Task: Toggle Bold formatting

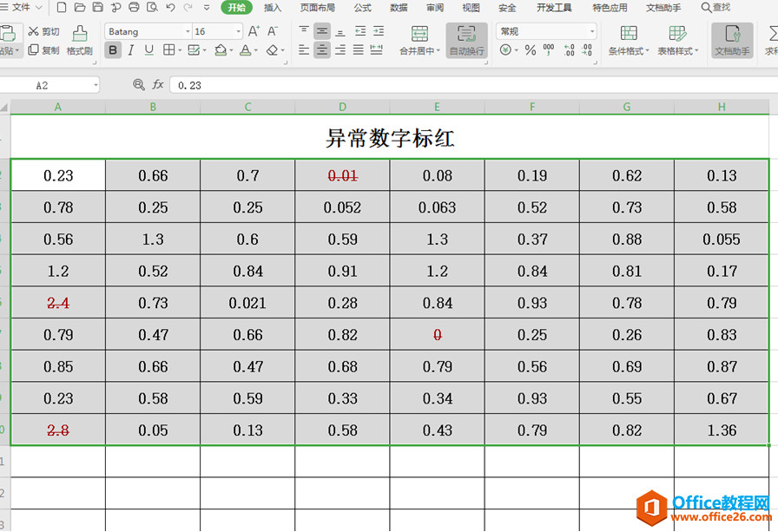Action: pyautogui.click(x=113, y=49)
